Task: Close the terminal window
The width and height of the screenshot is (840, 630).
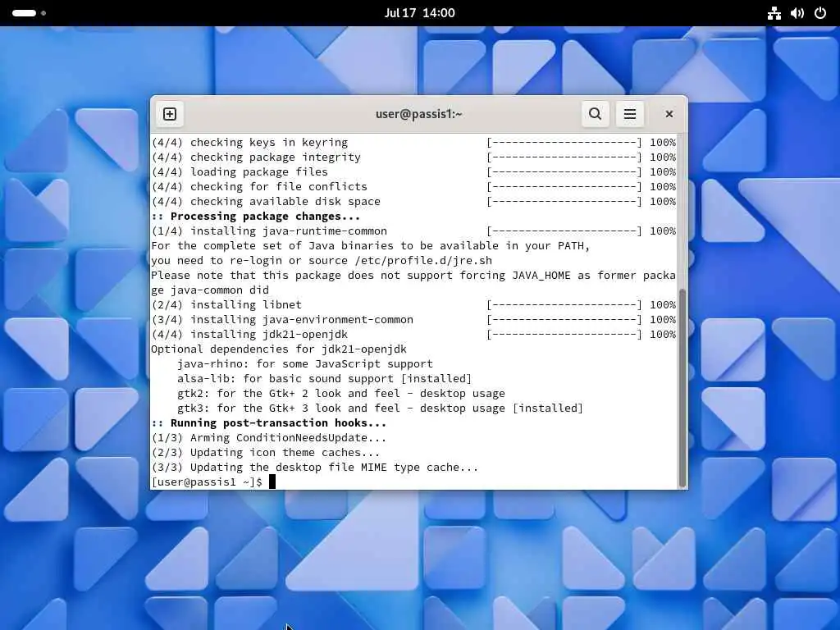Action: (x=669, y=114)
